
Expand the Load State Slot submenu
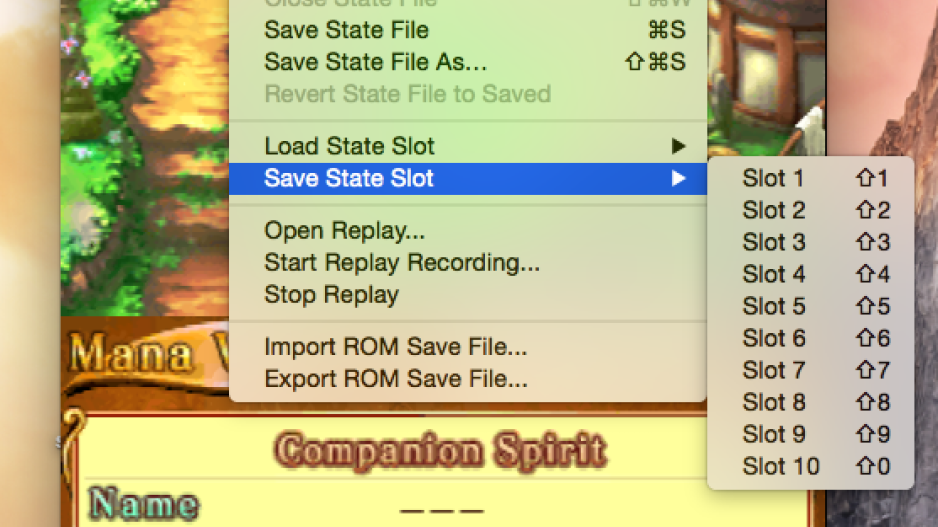click(349, 146)
